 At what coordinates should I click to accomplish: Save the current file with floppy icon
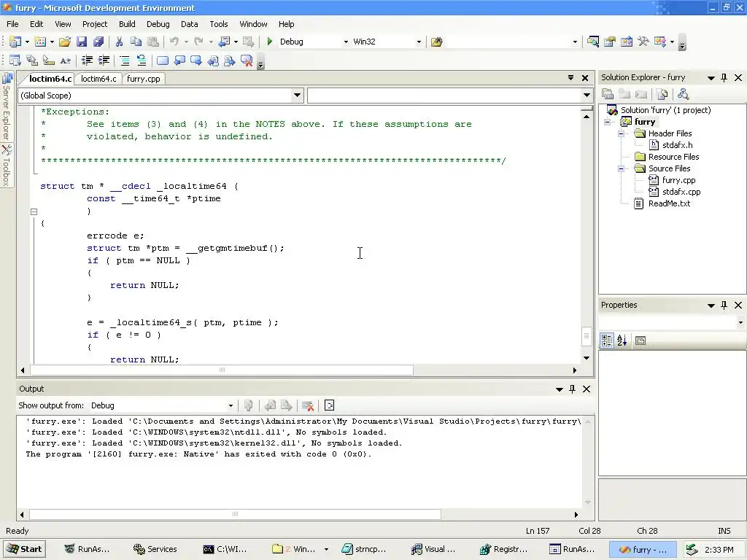tap(82, 42)
